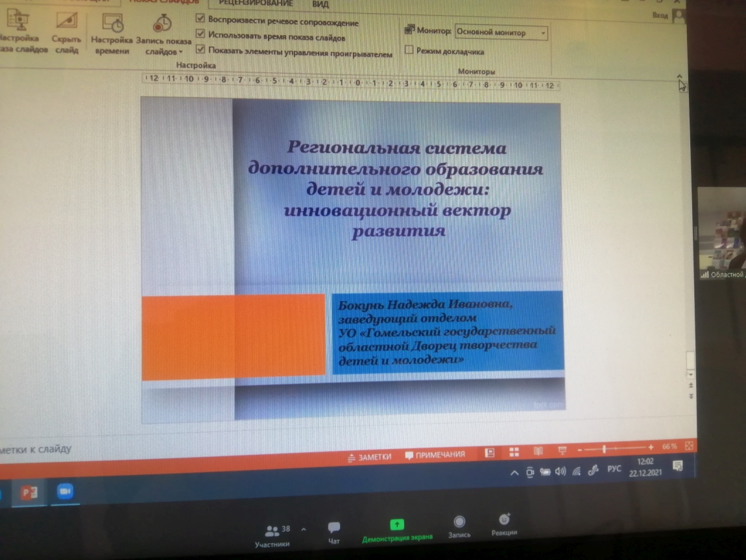This screenshot has height=560, width=746.
Task: Open Настройка времени (Rehearse Timings) tool
Action: tap(112, 26)
